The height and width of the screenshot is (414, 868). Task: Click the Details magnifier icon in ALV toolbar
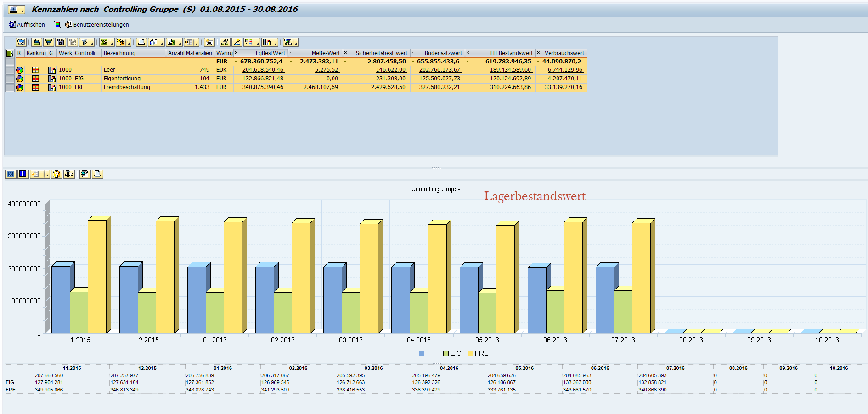[x=21, y=42]
